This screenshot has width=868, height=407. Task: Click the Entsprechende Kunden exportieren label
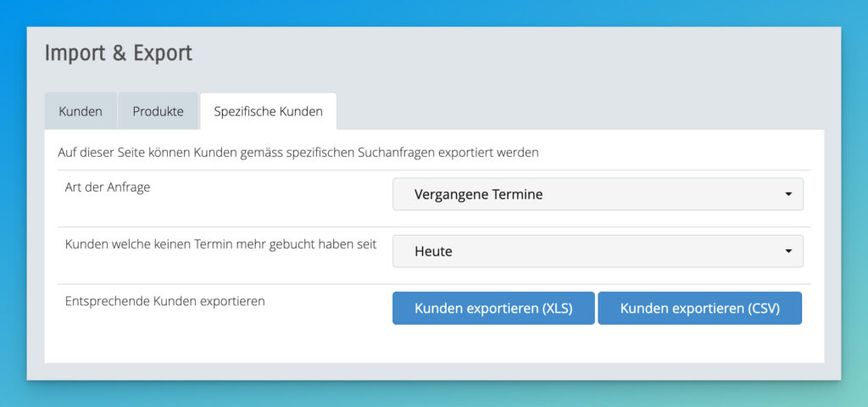tap(165, 301)
